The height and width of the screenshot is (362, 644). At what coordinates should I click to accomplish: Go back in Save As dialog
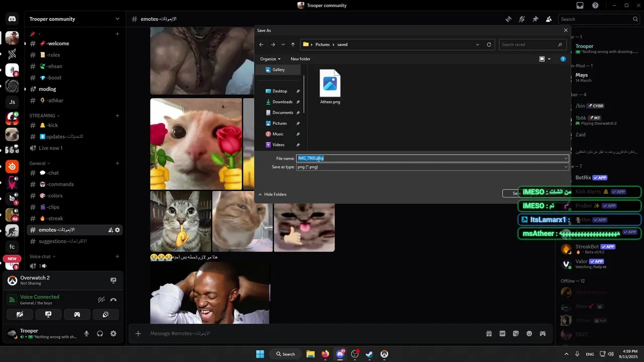(261, 44)
